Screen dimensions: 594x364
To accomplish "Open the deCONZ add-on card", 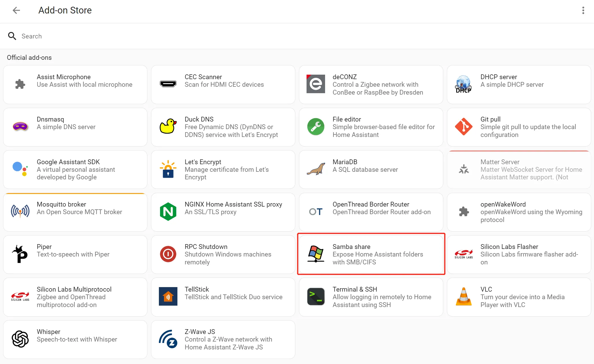I will tap(371, 84).
